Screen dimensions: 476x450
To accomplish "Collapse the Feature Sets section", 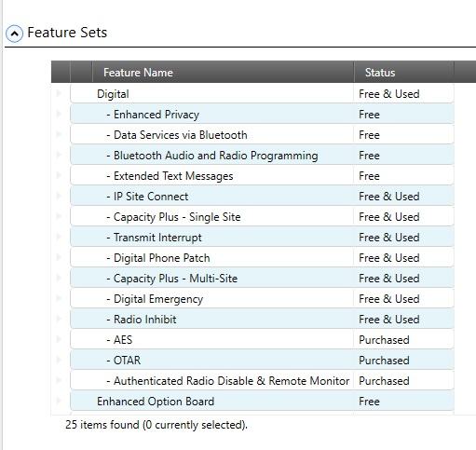I will point(14,34).
